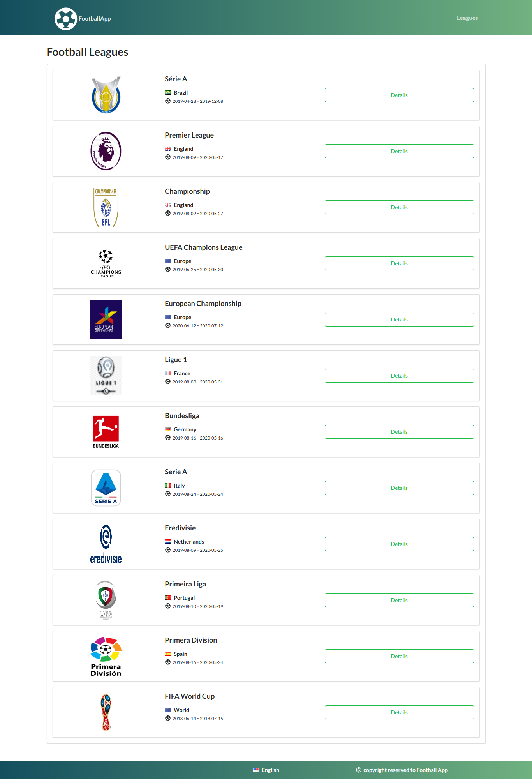Click the Spain flag next to Primera Division
Viewport: 532px width, 779px height.
[168, 654]
